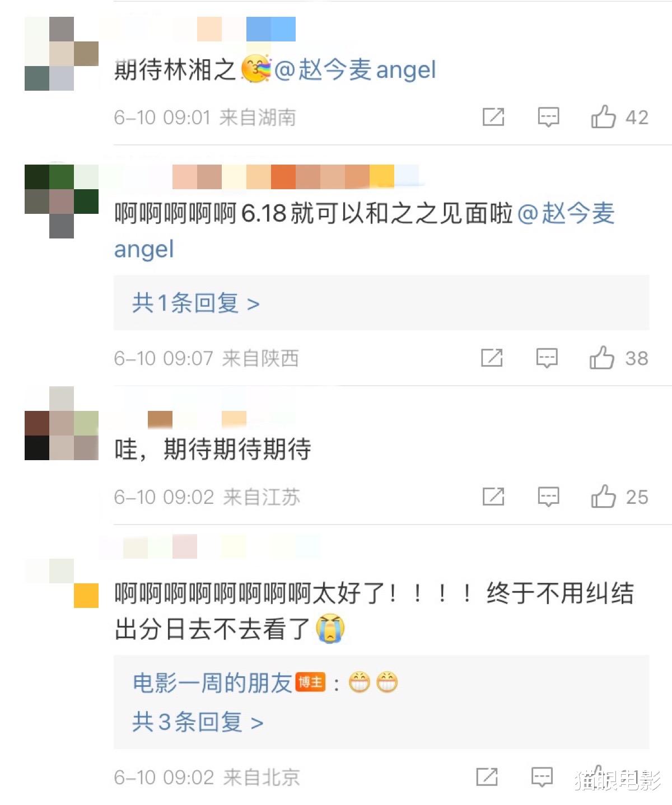Share the comment posted from 陕西
The height and width of the screenshot is (805, 672).
492,358
